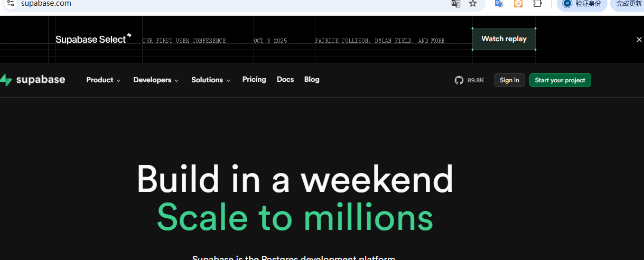Image resolution: width=644 pixels, height=260 pixels.
Task: Go to the Pricing page
Action: point(254,80)
